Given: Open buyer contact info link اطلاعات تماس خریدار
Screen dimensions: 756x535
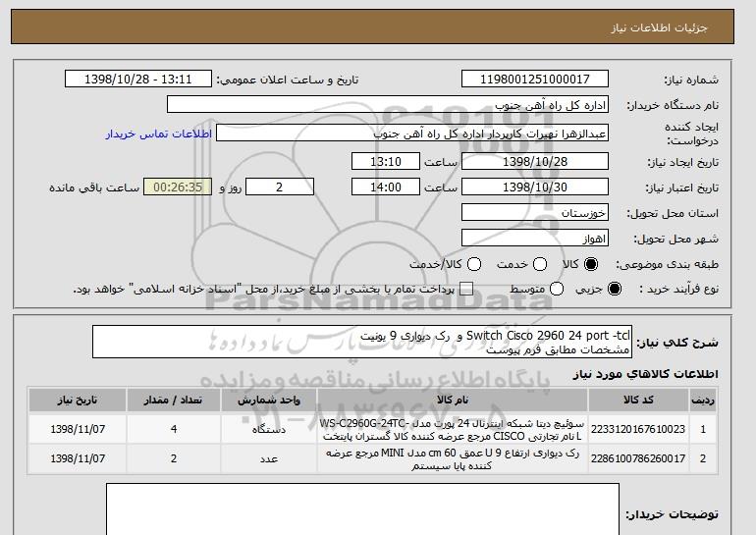Looking at the screenshot, I should pos(159,134).
